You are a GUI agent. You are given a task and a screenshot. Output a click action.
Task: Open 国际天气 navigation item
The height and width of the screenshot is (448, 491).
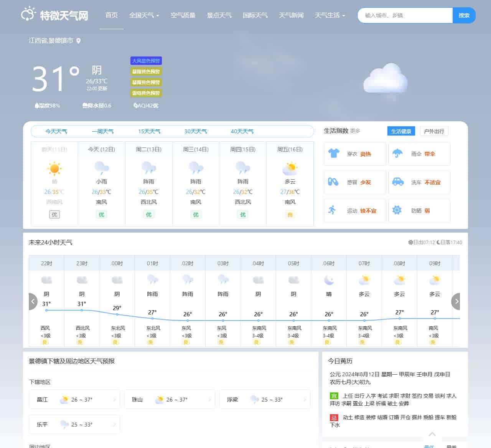(255, 15)
